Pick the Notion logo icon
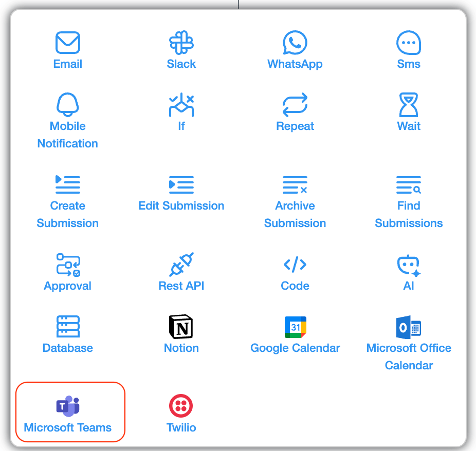Image resolution: width=476 pixels, height=451 pixels. 181,327
